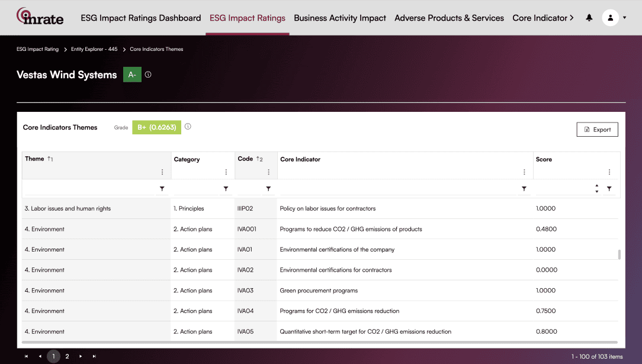This screenshot has height=364, width=642.
Task: Show info next to the A- rating
Action: click(148, 75)
